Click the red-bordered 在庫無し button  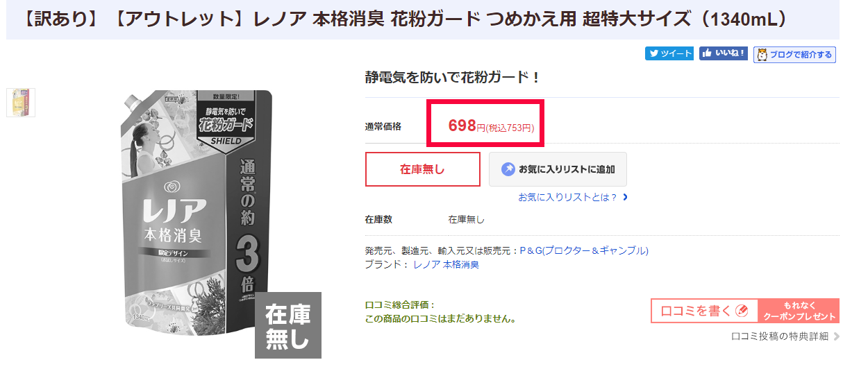click(423, 169)
